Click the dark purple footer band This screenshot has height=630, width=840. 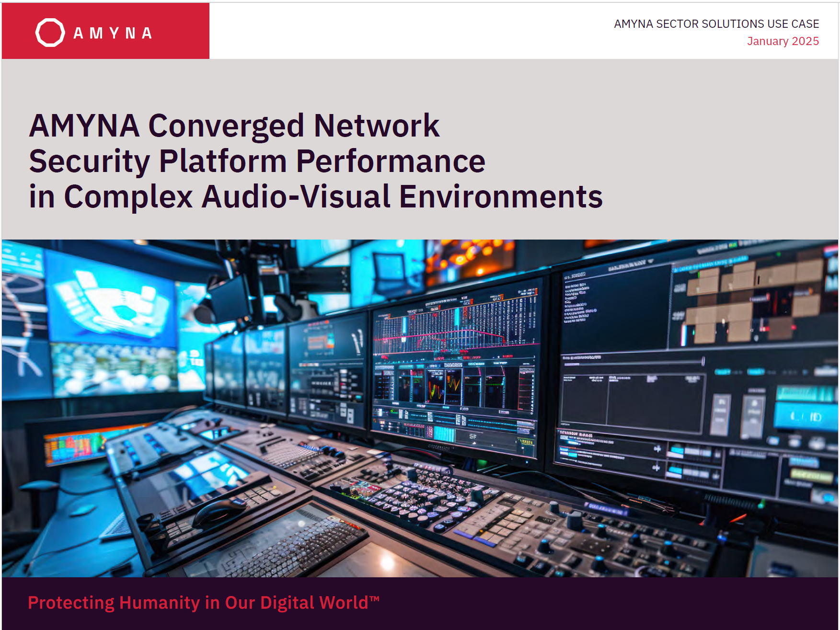coord(575,604)
